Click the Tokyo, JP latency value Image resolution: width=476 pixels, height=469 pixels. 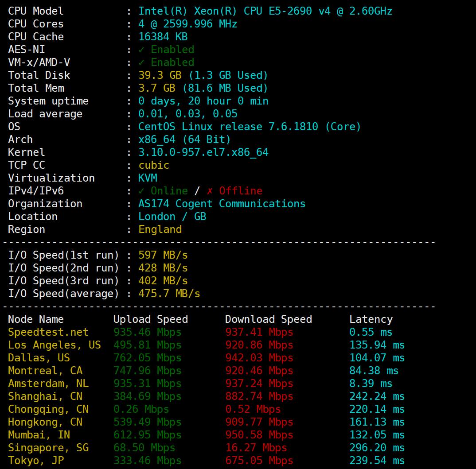(x=377, y=461)
